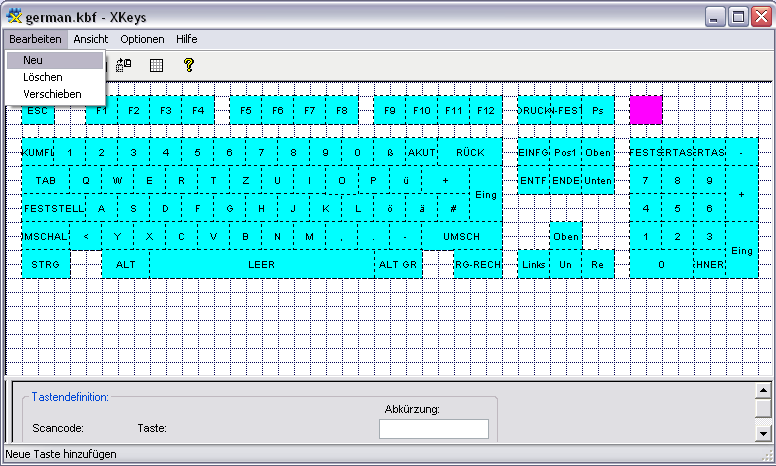This screenshot has width=776, height=466.
Task: Select the HNER key on numpad
Action: pyautogui.click(x=710, y=265)
